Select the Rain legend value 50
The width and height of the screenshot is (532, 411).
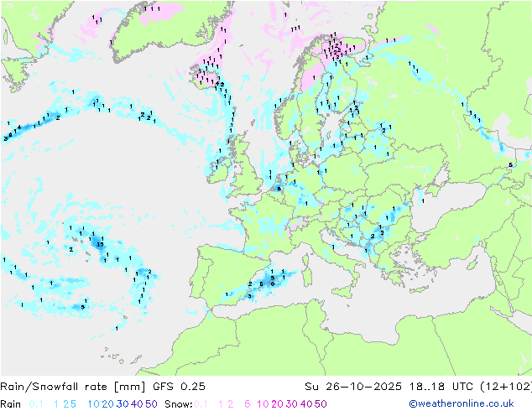(151, 404)
